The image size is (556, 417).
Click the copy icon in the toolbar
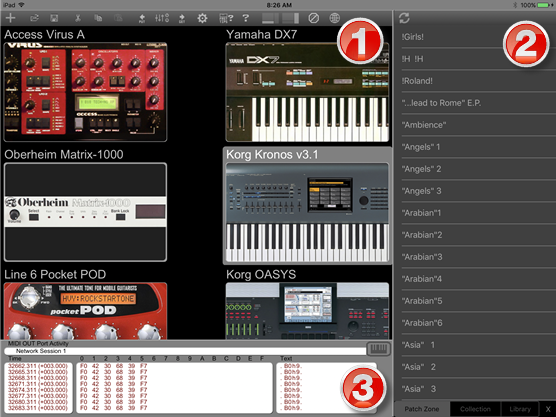[98, 18]
